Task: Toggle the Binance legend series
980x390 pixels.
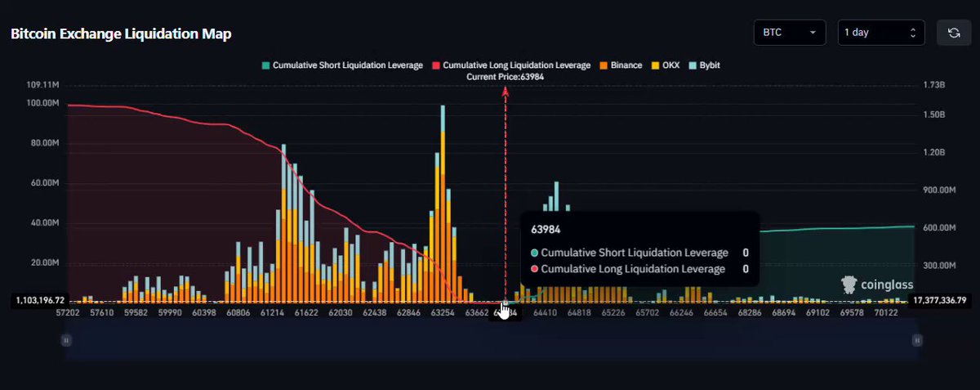Action: point(621,65)
